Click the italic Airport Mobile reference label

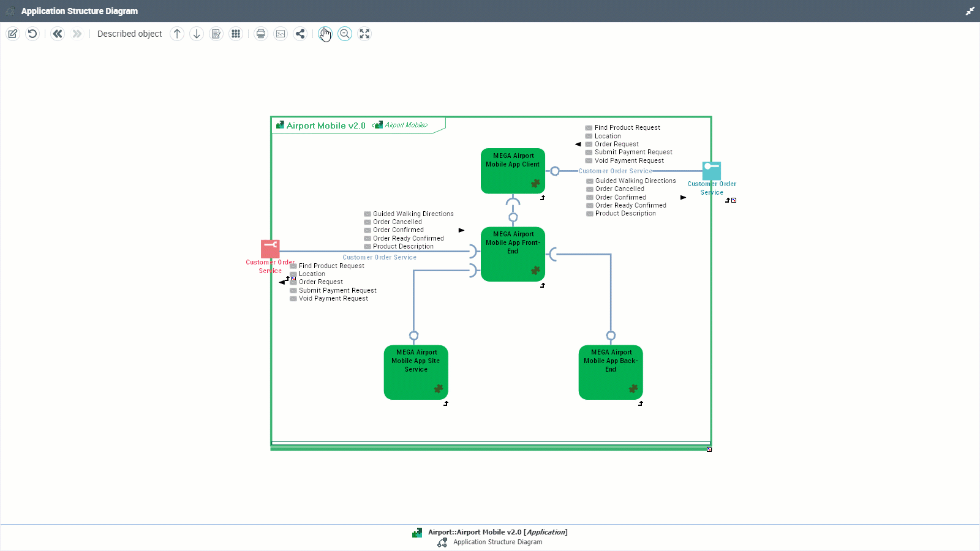click(x=406, y=125)
